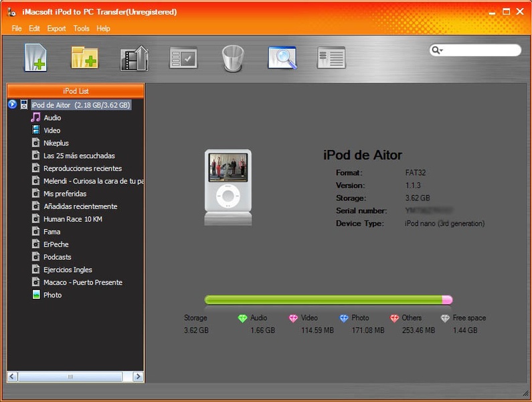Open the Export menu
The image size is (532, 402).
pos(56,29)
